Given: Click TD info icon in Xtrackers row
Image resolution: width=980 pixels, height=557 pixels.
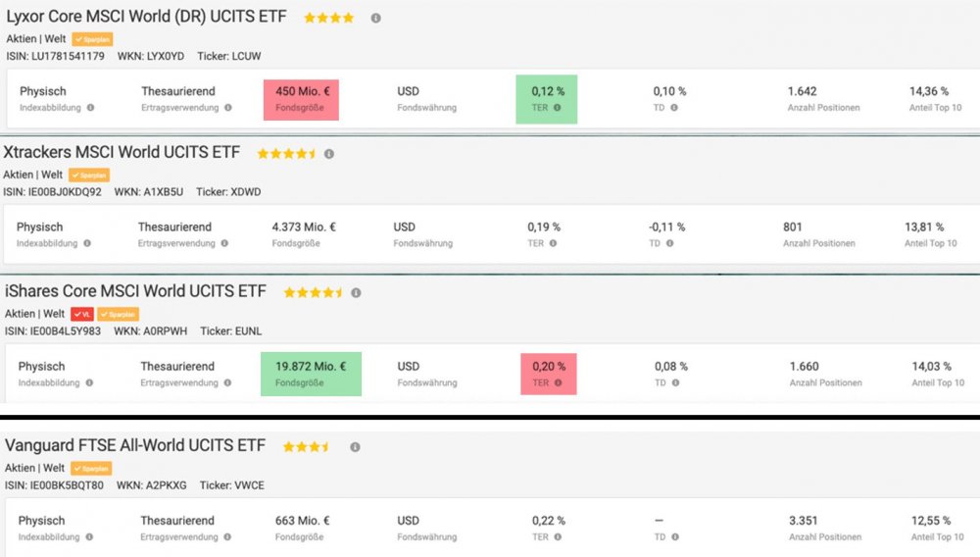Looking at the screenshot, I should (x=672, y=243).
